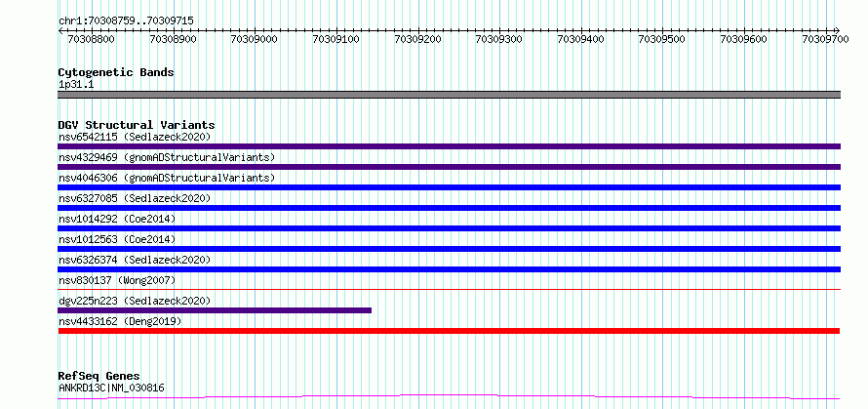The width and height of the screenshot is (868, 409).
Task: Click the blue bar for nsv6327085
Action: pyautogui.click(x=449, y=208)
